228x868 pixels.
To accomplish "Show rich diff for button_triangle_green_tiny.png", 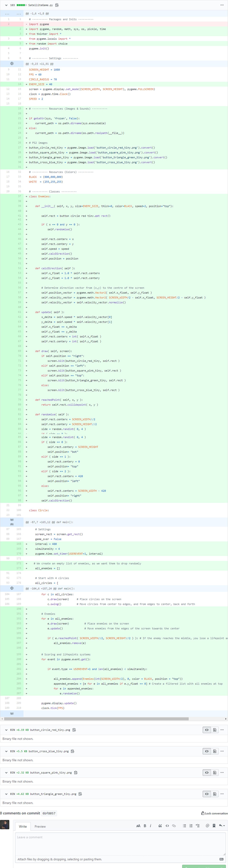I will tap(215, 794).
